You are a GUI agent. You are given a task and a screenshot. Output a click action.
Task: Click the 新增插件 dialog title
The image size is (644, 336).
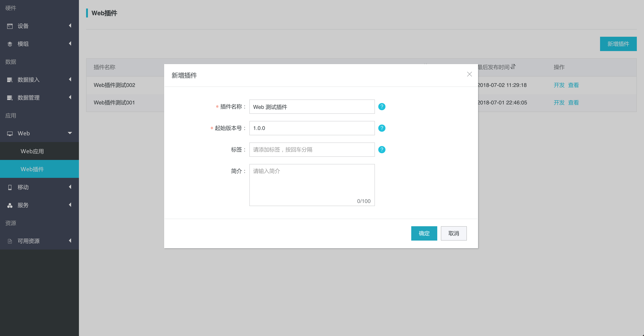click(x=184, y=75)
